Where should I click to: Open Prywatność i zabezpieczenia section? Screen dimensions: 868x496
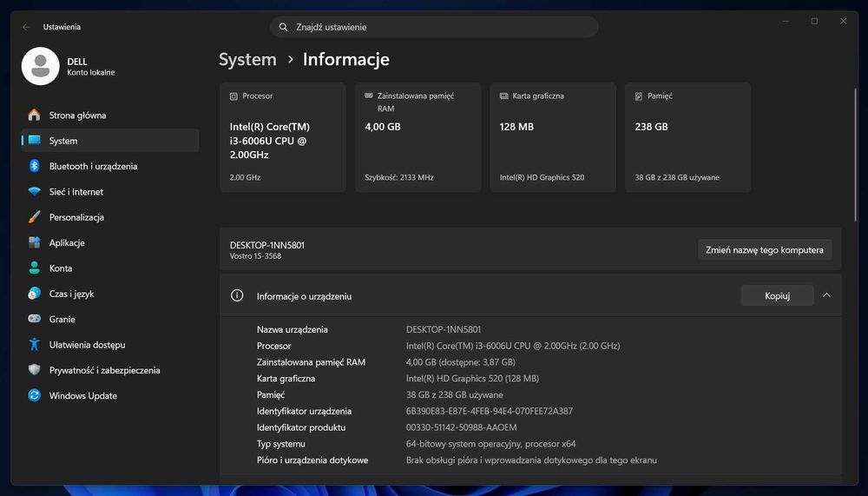pyautogui.click(x=110, y=370)
